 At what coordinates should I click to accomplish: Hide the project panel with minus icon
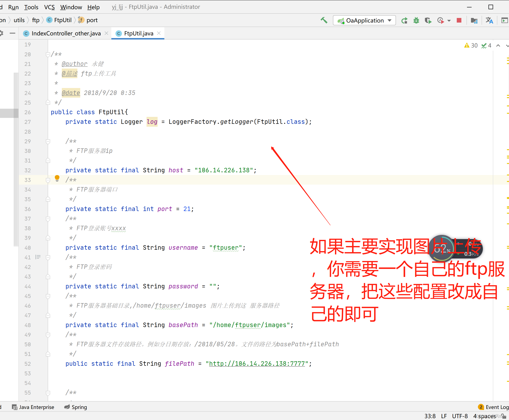click(12, 33)
